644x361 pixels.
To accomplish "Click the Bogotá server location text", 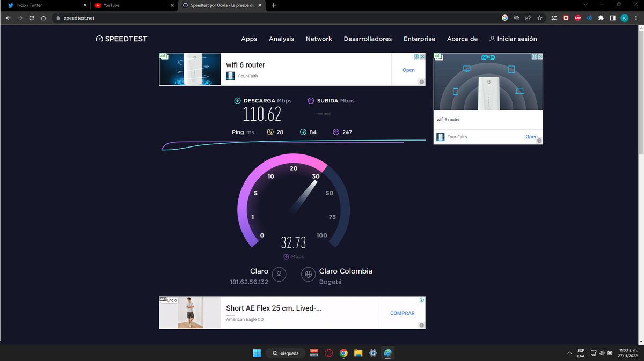I will click(331, 282).
